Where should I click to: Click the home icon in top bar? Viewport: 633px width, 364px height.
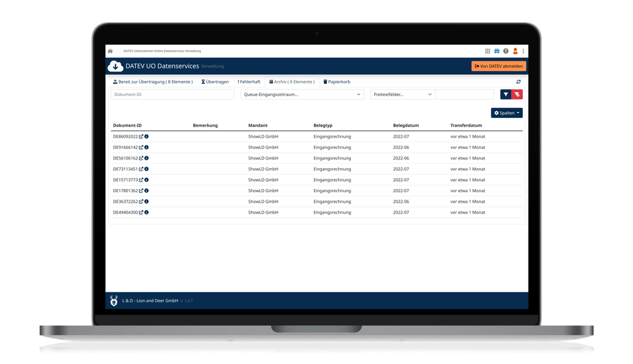coord(110,51)
